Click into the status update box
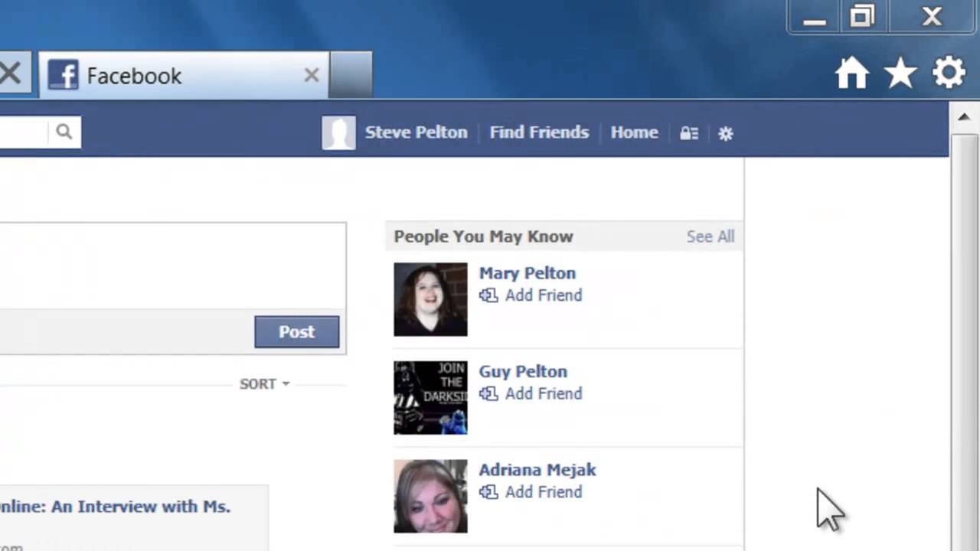The height and width of the screenshot is (551, 980). click(x=172, y=266)
